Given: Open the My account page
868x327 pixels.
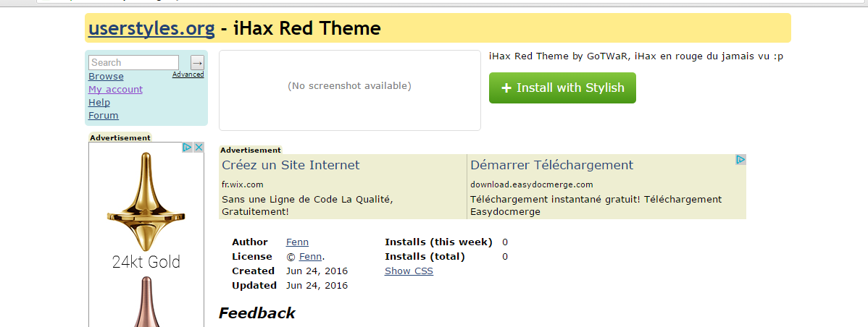Looking at the screenshot, I should pos(115,90).
